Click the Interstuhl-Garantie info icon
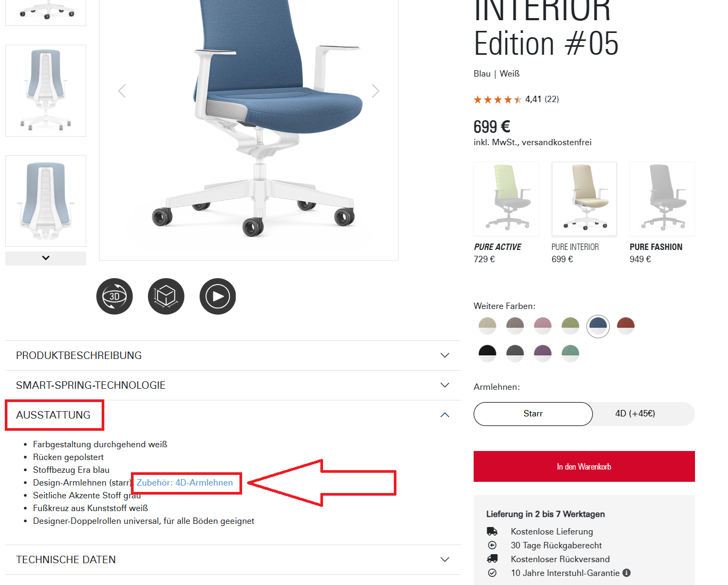 click(x=626, y=573)
